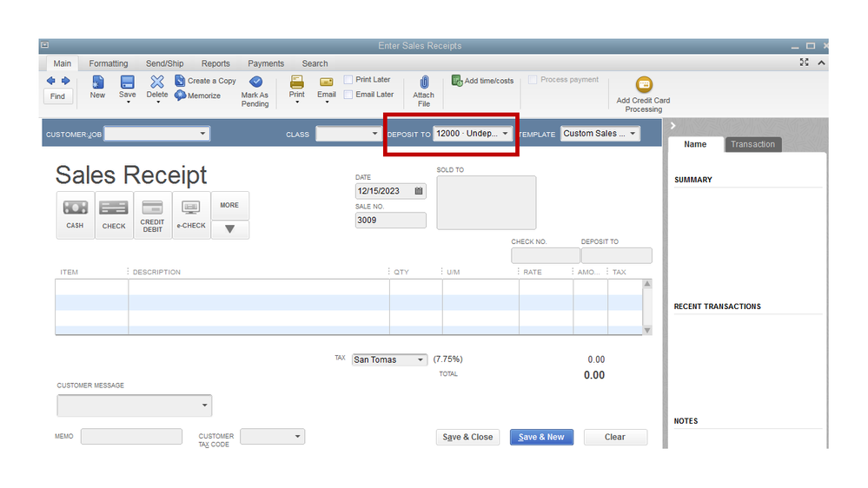Click Save & New button
The height and width of the screenshot is (488, 868).
pyautogui.click(x=541, y=437)
